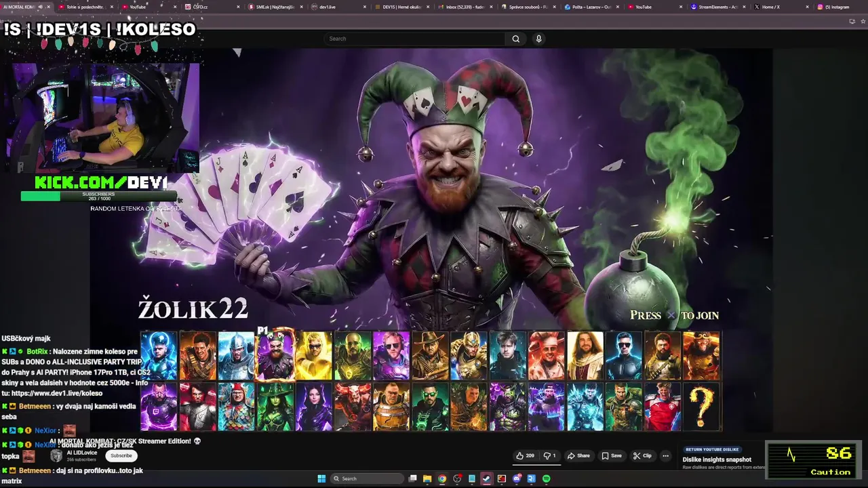Open Windows Start menu
Viewport: 868px width, 488px height.
pos(321,479)
